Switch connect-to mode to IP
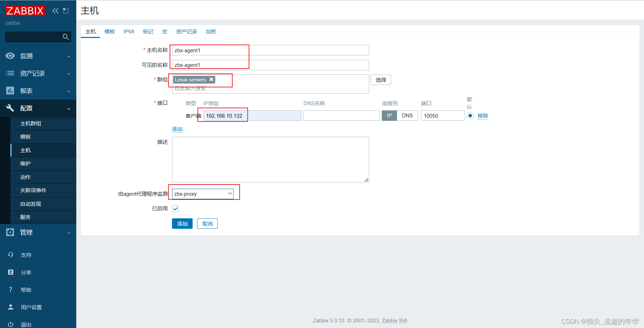The width and height of the screenshot is (644, 328). coord(389,116)
